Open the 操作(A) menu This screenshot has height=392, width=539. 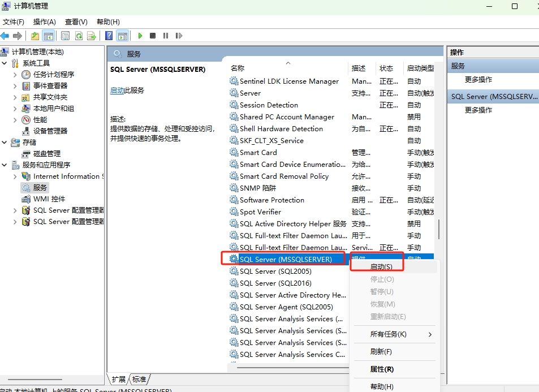pyautogui.click(x=44, y=22)
